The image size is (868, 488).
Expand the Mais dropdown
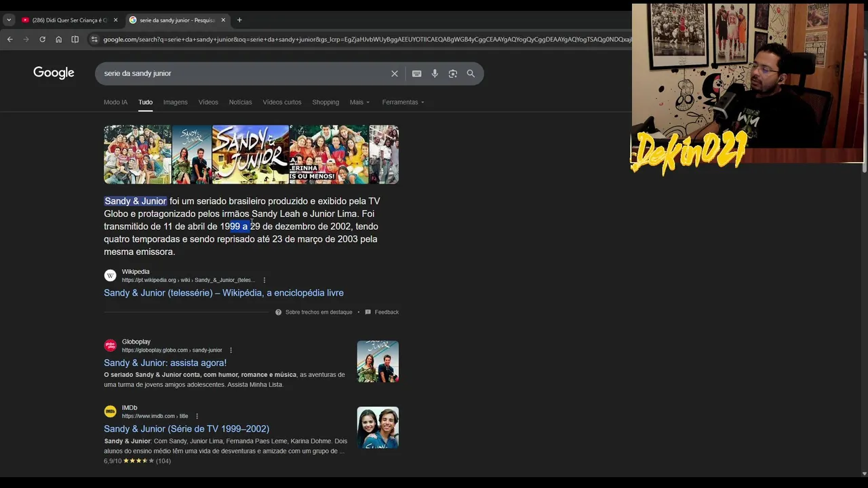[359, 102]
